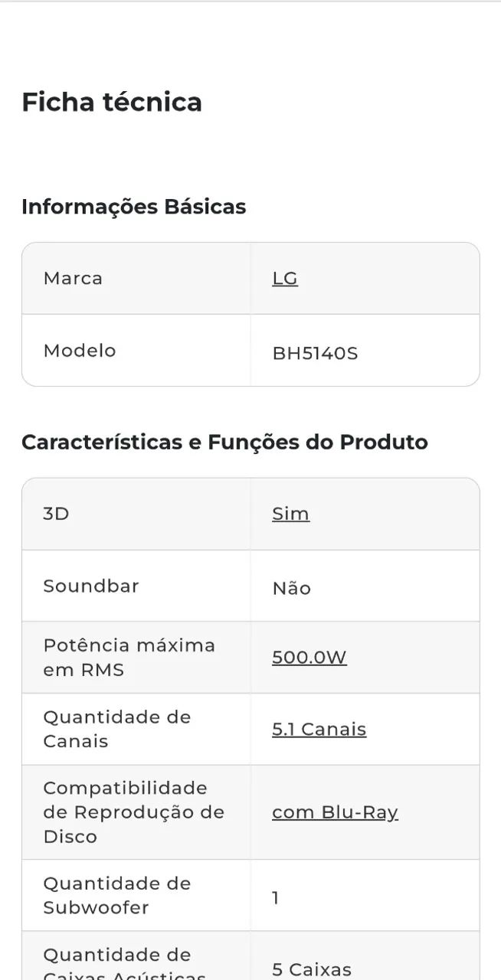Open the com Blu-Ray link
This screenshot has width=501, height=980.
pos(335,812)
